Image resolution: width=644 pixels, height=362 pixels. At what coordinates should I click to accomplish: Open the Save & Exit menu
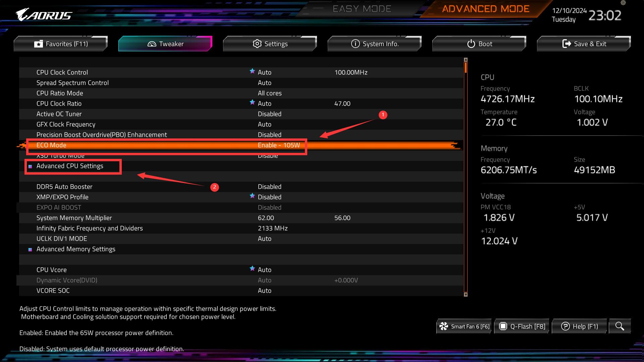click(x=584, y=44)
